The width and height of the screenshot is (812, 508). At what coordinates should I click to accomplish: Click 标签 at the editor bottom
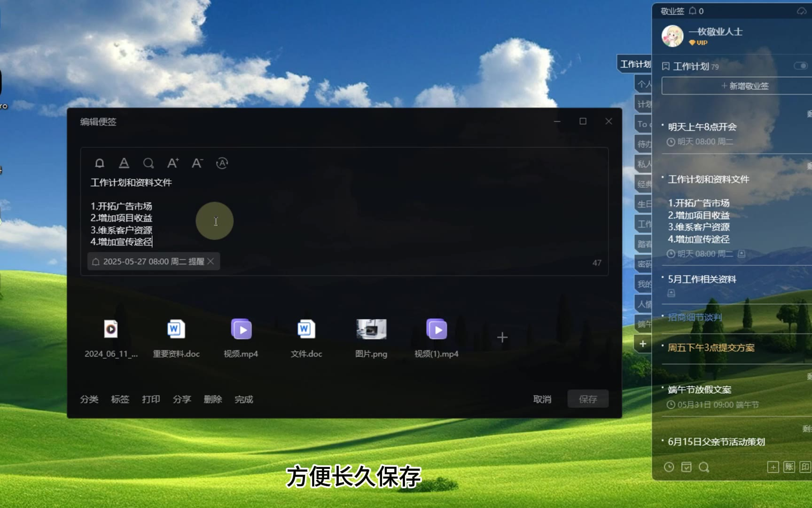(x=120, y=399)
